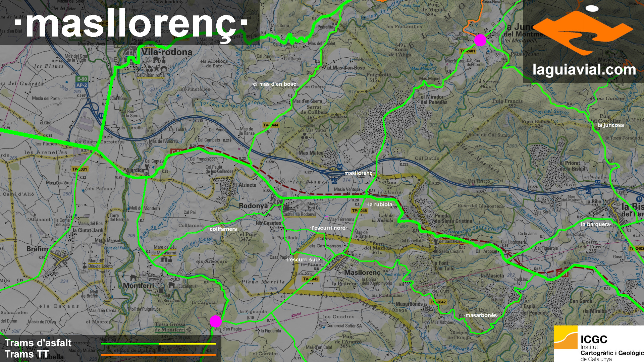Image resolution: width=644 pixels, height=362 pixels.
Task: Click the 'Castell de Rodonyà' label
Action: click(300, 215)
